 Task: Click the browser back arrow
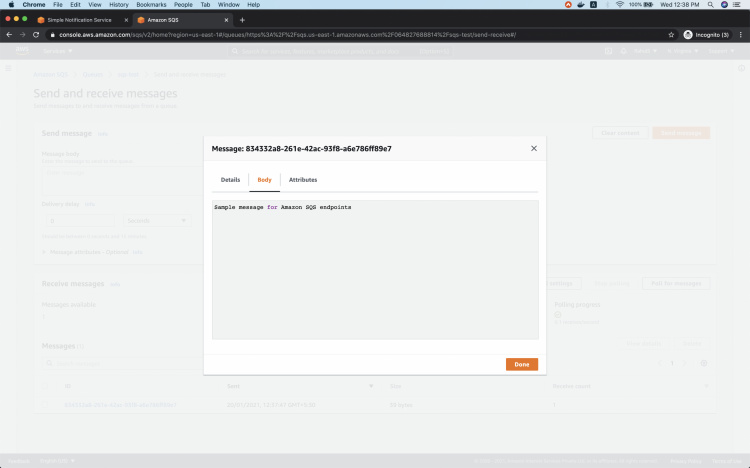click(x=9, y=34)
